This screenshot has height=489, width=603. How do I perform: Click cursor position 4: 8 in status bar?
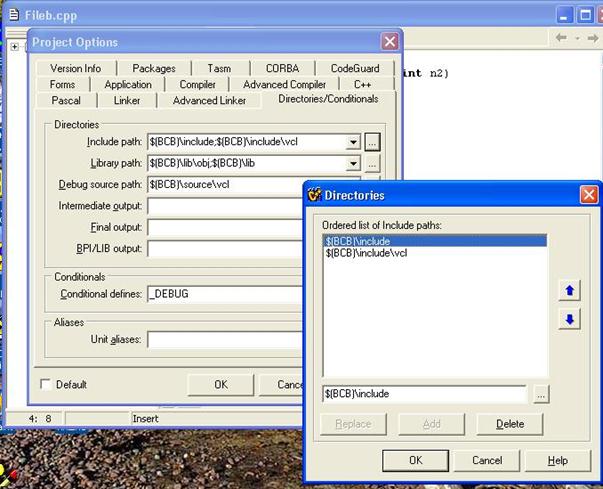click(x=40, y=419)
